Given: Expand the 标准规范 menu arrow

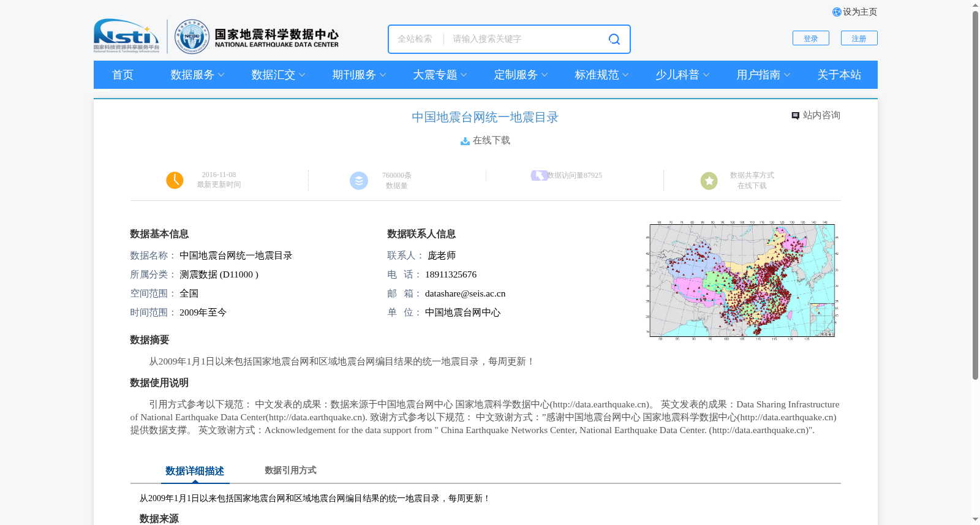Looking at the screenshot, I should tap(625, 75).
